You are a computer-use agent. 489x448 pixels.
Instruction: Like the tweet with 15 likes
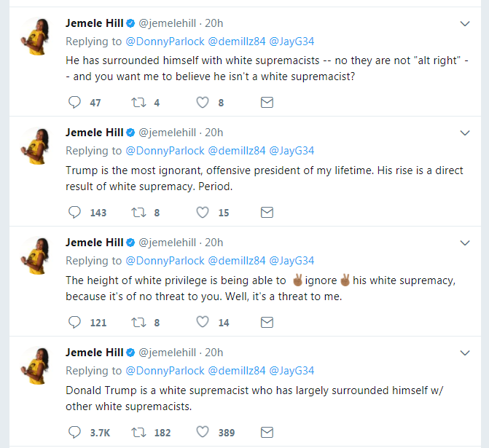[203, 213]
